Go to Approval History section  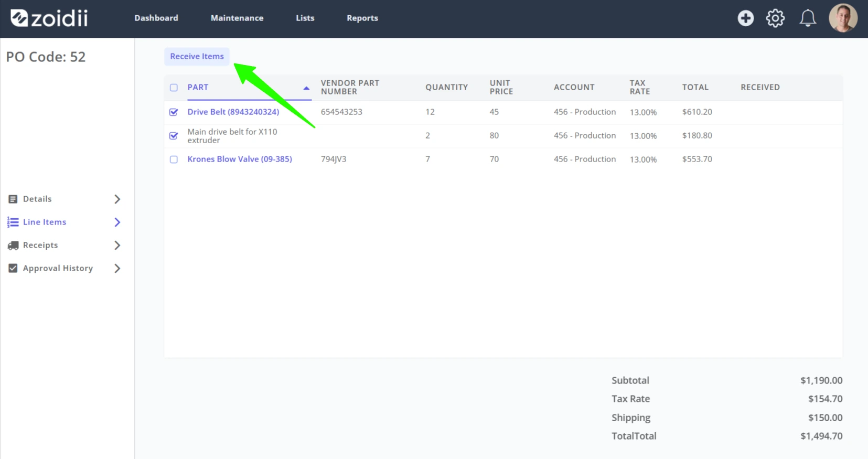tap(58, 268)
